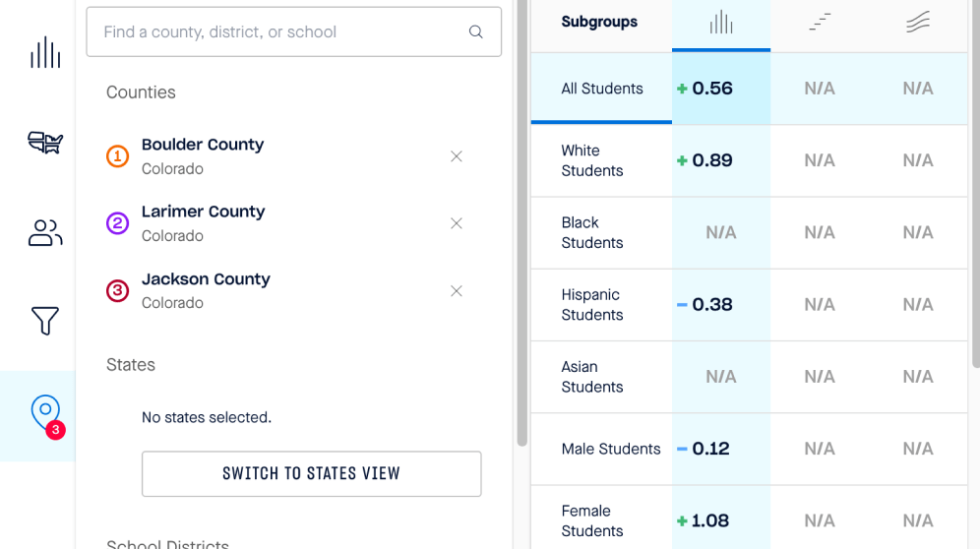Click the Larimer County purple marker
The width and height of the screenshot is (980, 549).
[117, 223]
